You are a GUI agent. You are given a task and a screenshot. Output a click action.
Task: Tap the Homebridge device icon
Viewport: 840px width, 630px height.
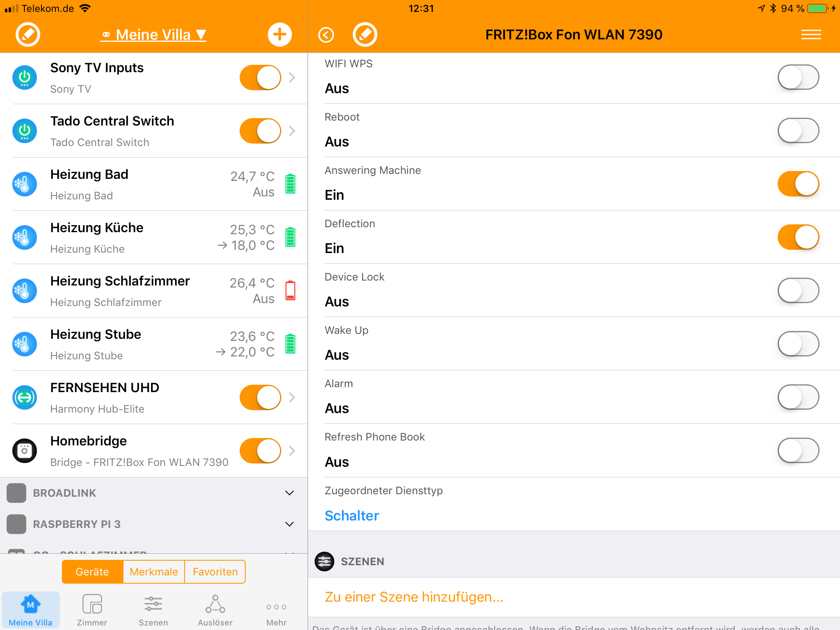[25, 450]
